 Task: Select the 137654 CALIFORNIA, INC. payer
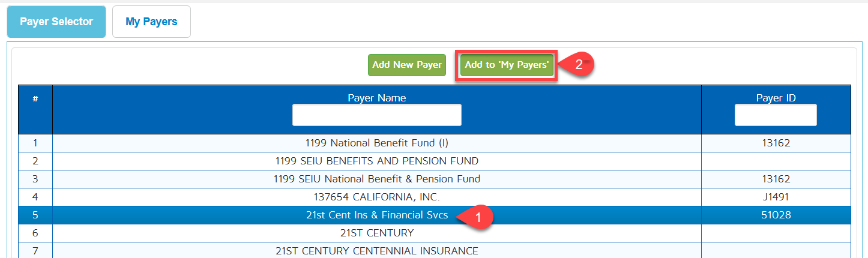click(x=376, y=197)
